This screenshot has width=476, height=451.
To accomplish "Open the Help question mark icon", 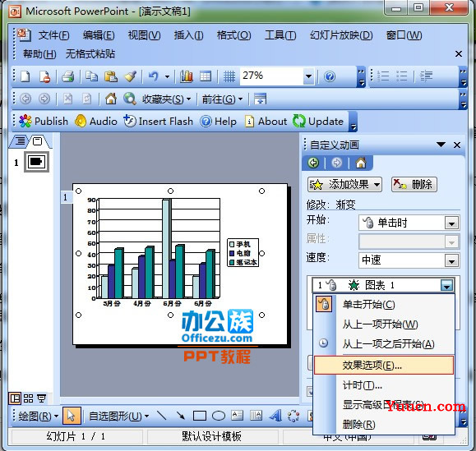I will (330, 76).
